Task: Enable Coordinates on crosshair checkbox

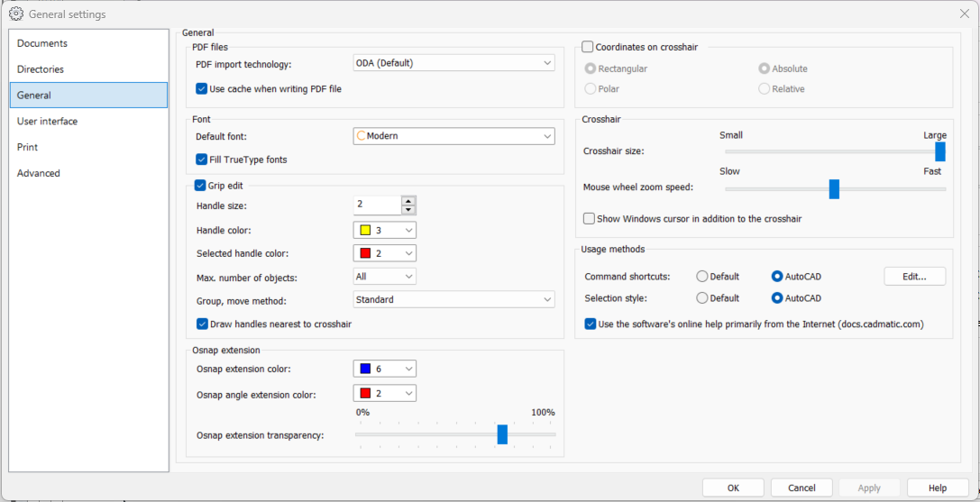Action: (x=588, y=47)
